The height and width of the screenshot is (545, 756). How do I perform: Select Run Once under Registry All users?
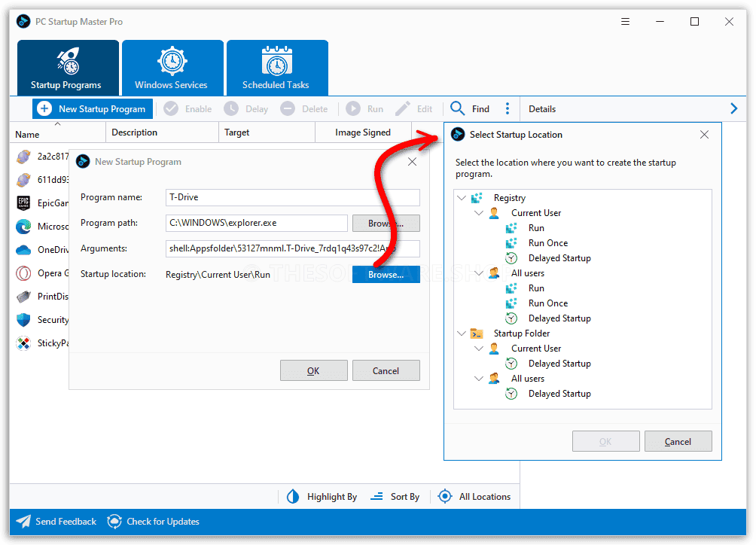tap(547, 303)
